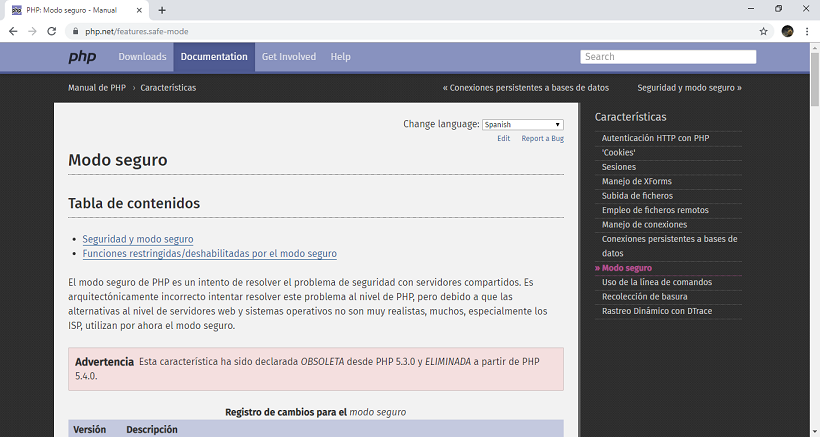Click the address bar URL
820x437 pixels.
coord(136,31)
